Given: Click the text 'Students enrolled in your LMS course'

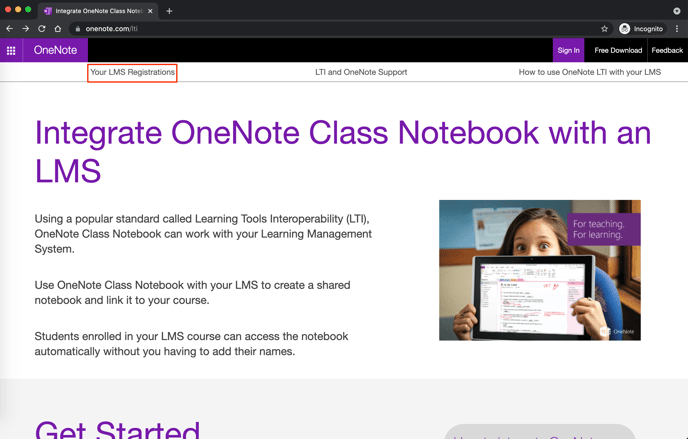Looking at the screenshot, I should (191, 344).
